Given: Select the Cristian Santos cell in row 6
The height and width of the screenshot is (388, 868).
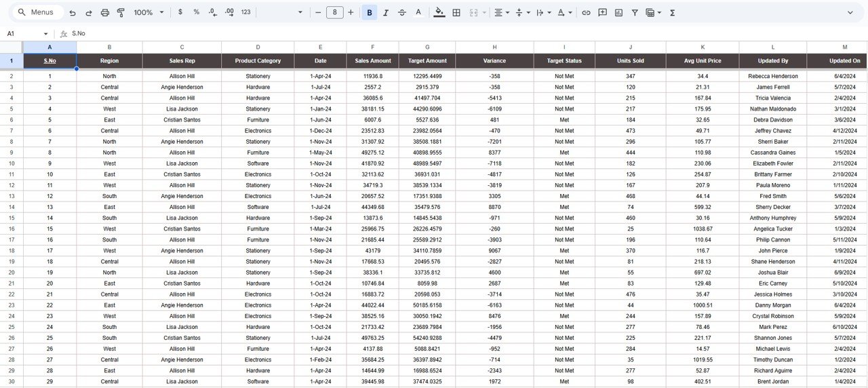Looking at the screenshot, I should (x=182, y=119).
